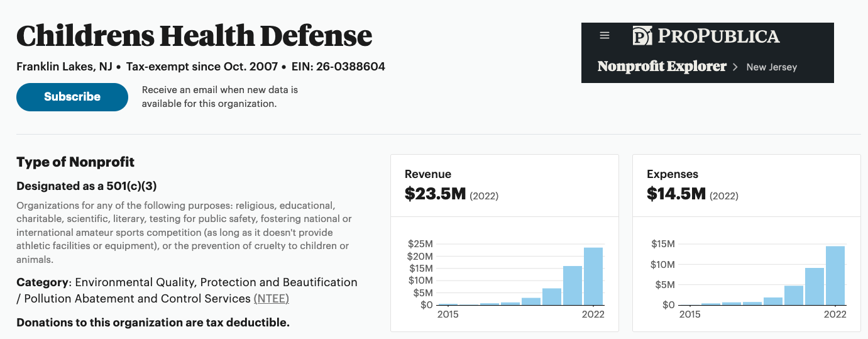The height and width of the screenshot is (339, 868).
Task: Click the $23.5M revenue figure
Action: (436, 194)
